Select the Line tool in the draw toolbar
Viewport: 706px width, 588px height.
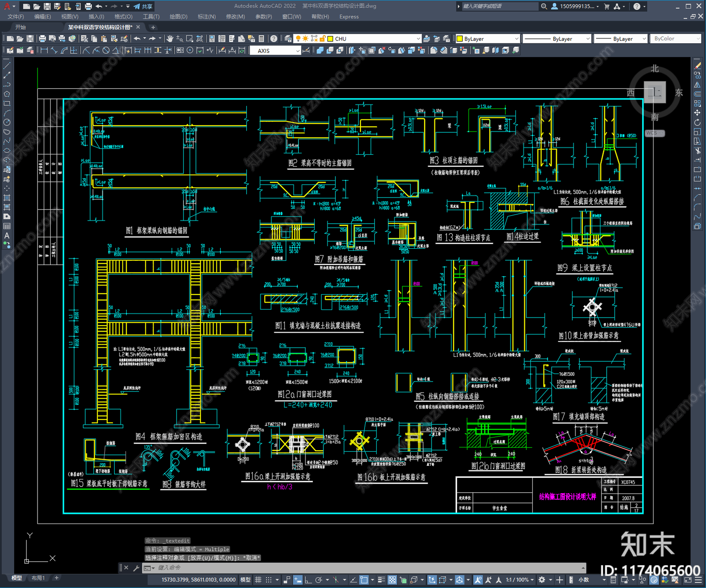(7, 66)
